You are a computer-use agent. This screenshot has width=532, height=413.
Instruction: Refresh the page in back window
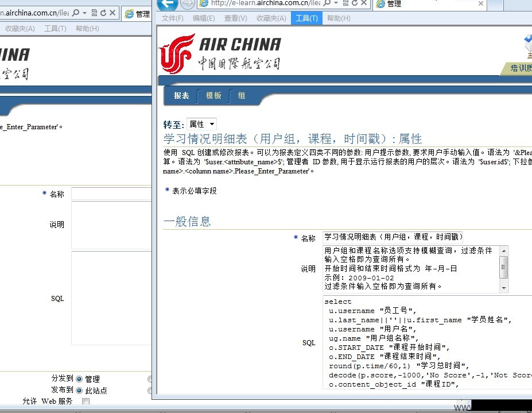click(103, 13)
